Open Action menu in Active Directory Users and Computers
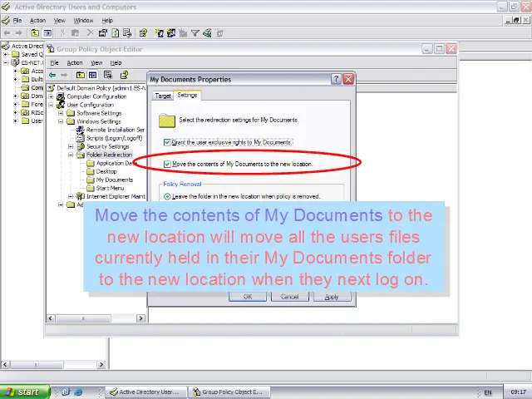The width and height of the screenshot is (532, 399). (37, 21)
